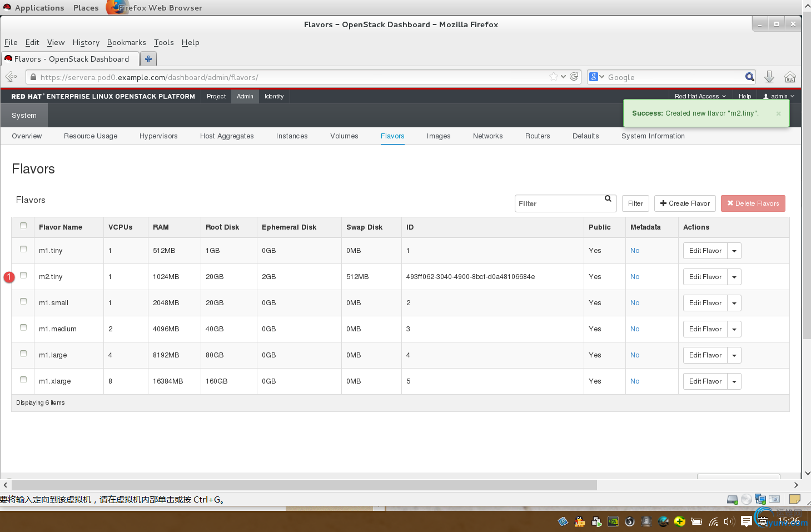Click the magnifier icon in Filter field
This screenshot has width=811, height=532.
608,198
